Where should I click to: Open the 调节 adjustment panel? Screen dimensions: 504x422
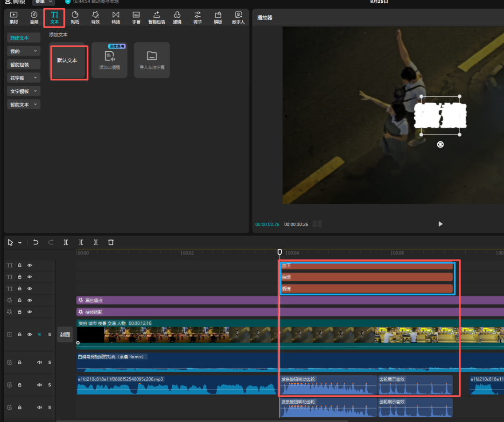[197, 18]
